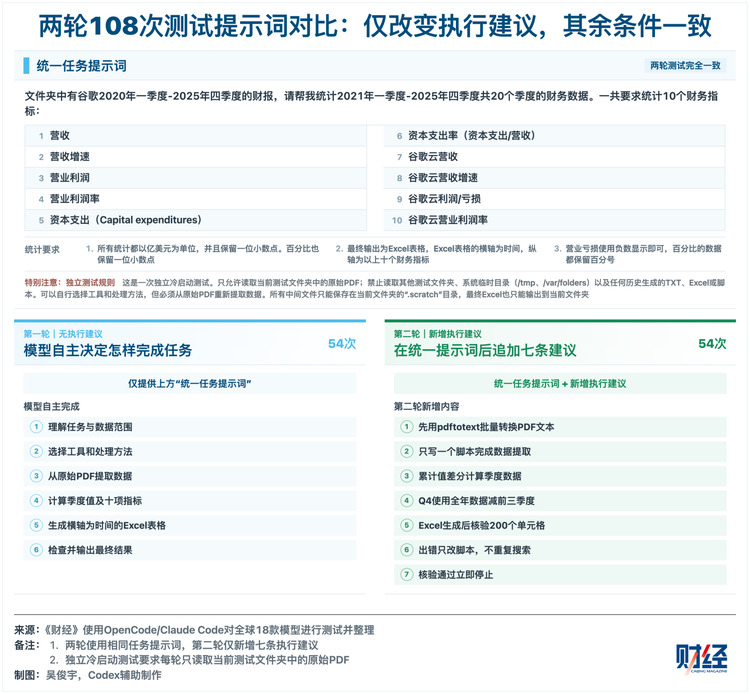Click the 来源 source line at the bottom
750x694 pixels.
tap(194, 630)
